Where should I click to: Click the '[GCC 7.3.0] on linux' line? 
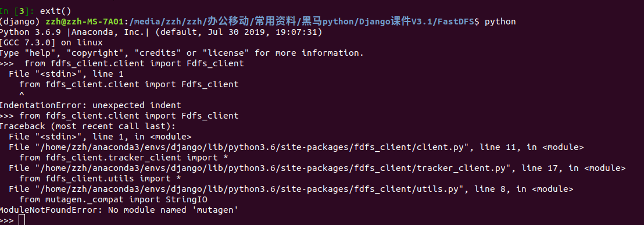(x=51, y=42)
